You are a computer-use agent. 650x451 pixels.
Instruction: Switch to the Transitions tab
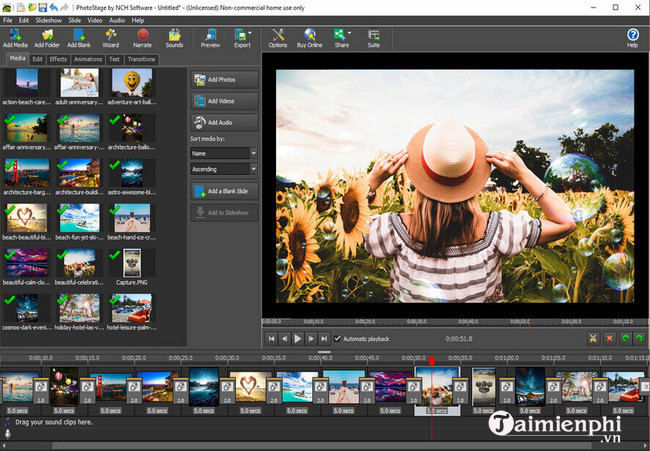141,59
